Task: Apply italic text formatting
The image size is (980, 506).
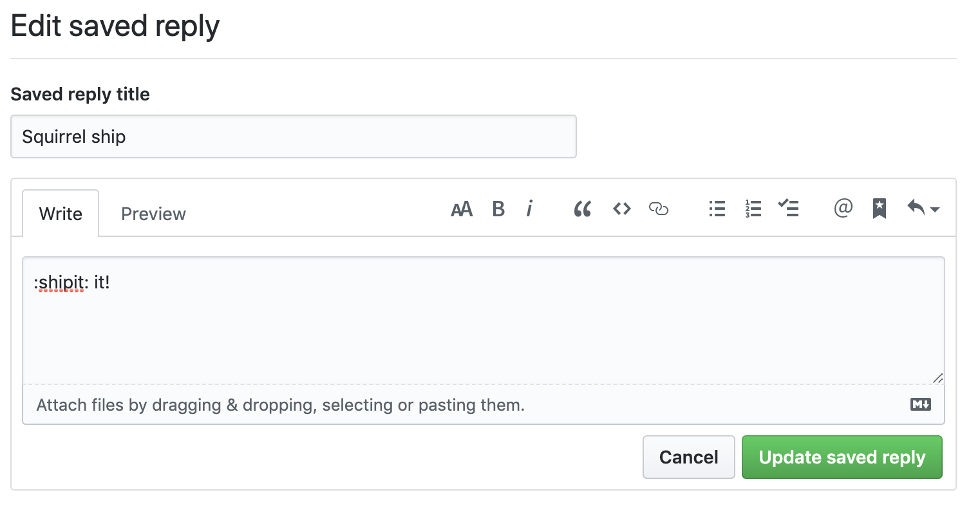Action: (529, 209)
